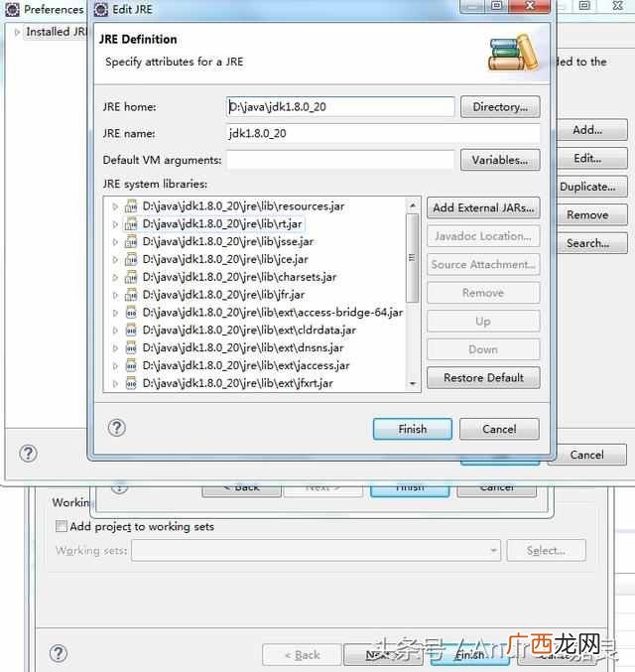Click Duplicate... in Preferences window
Viewport: 635px width, 672px height.
tap(591, 187)
